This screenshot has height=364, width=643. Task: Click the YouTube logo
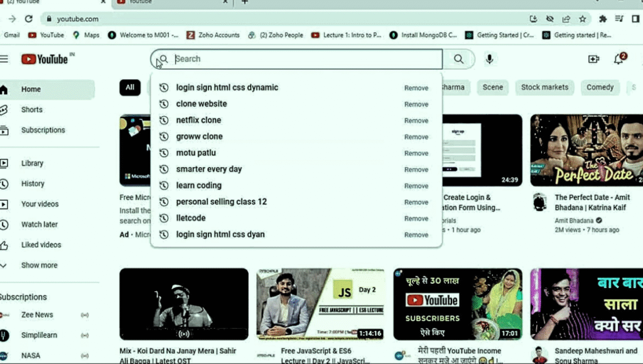tap(45, 60)
